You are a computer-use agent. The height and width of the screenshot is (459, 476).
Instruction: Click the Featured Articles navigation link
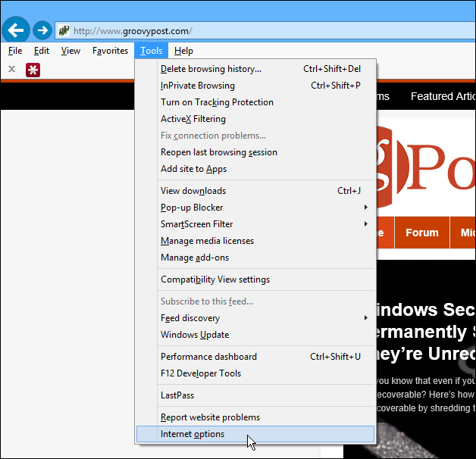443,96
